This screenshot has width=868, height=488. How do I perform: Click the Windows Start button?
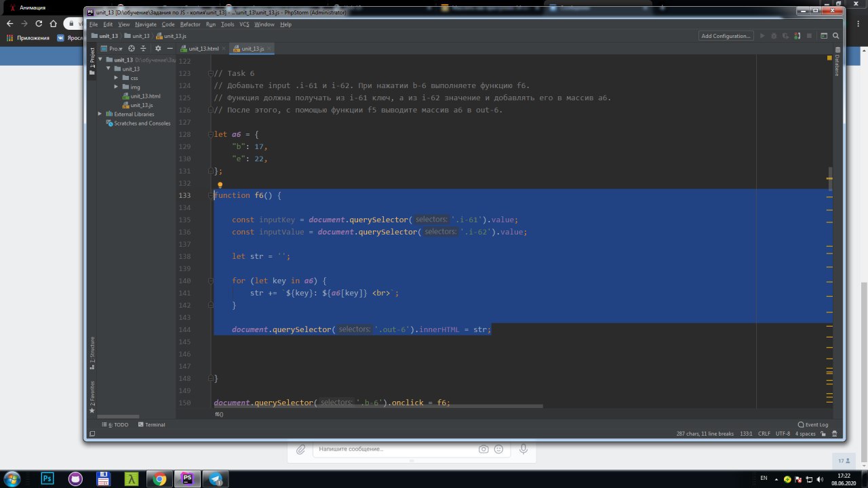(x=14, y=479)
